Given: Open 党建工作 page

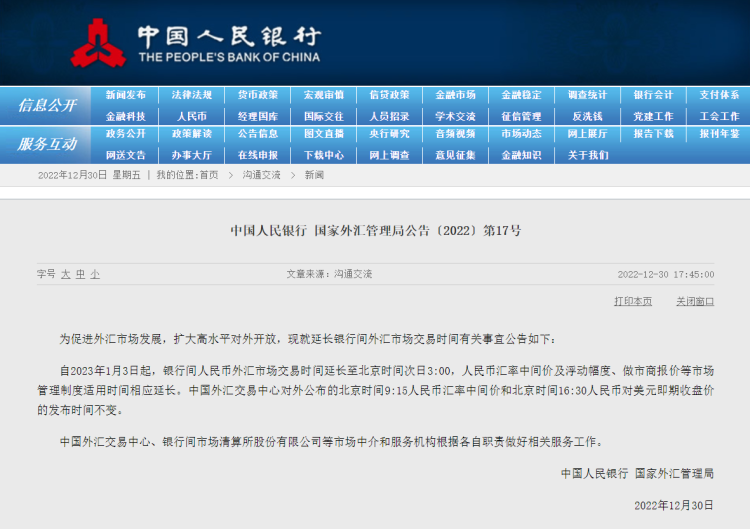Looking at the screenshot, I should coord(653,116).
